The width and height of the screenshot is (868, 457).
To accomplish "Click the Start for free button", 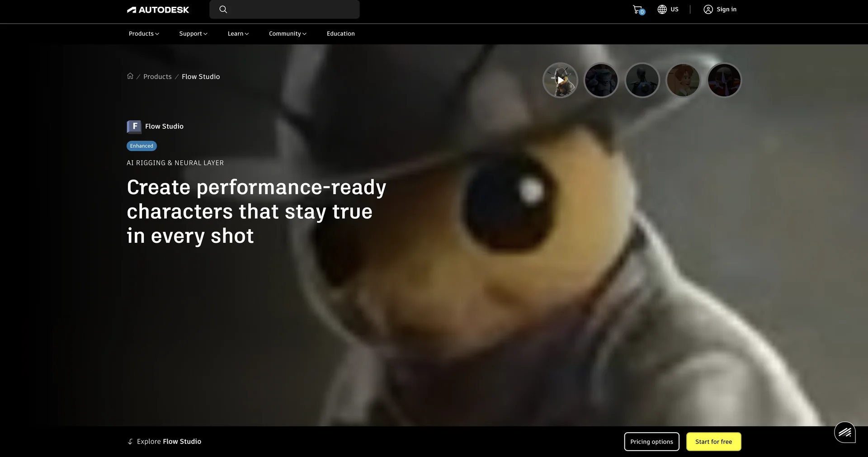I will pyautogui.click(x=713, y=442).
